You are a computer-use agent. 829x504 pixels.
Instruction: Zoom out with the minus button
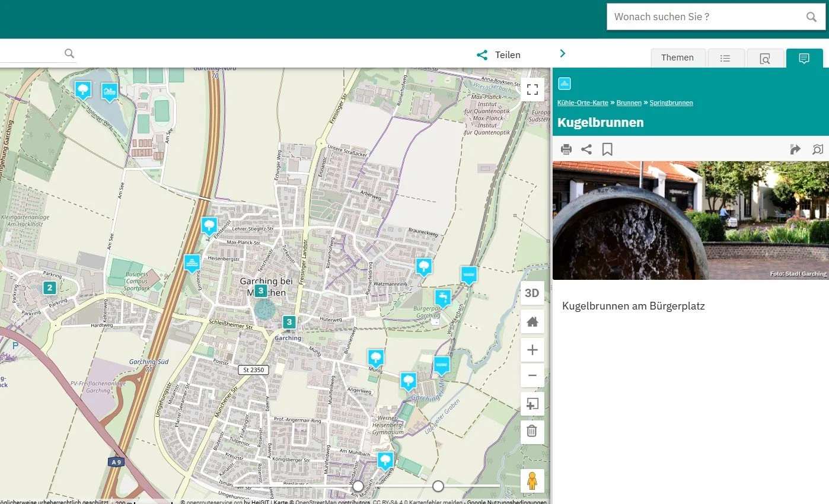[533, 375]
